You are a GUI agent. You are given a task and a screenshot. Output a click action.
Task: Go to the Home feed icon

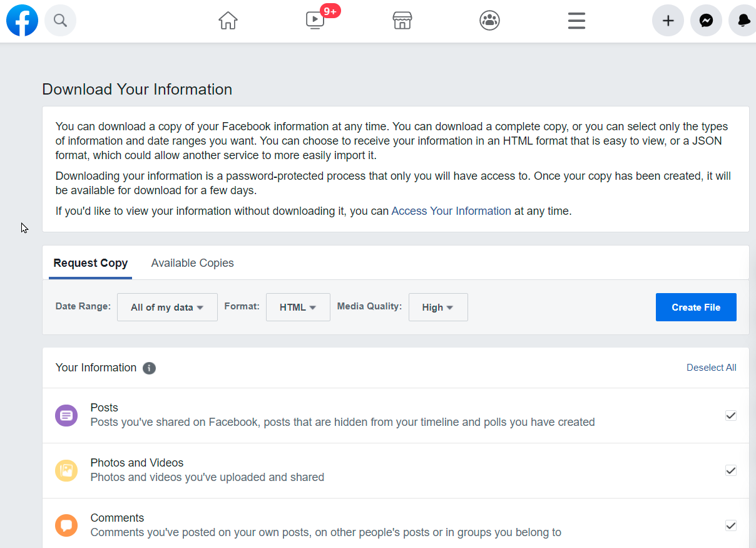click(228, 21)
